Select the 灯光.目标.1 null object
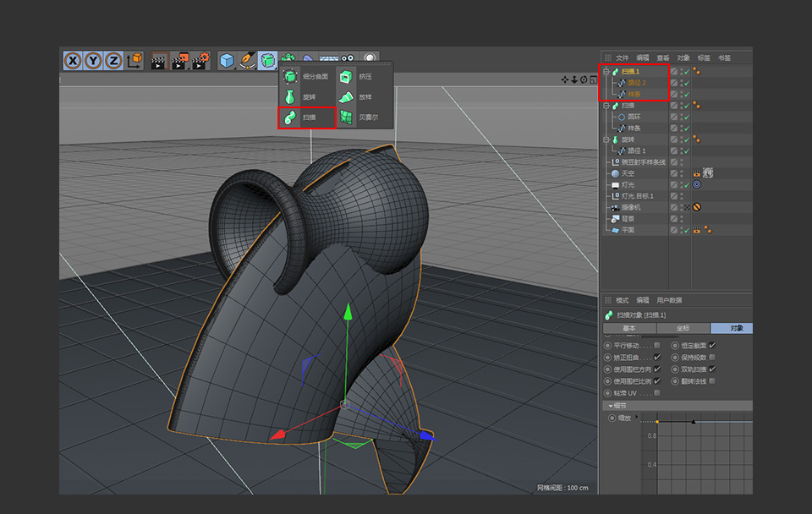This screenshot has width=812, height=514. click(x=637, y=197)
